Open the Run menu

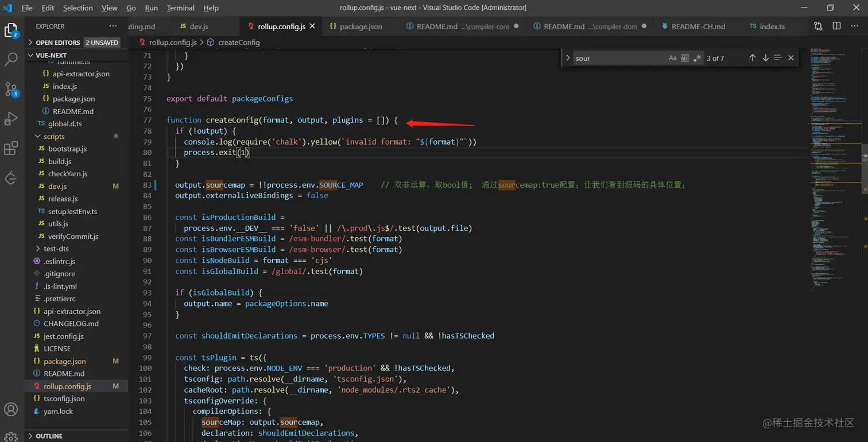pyautogui.click(x=152, y=8)
